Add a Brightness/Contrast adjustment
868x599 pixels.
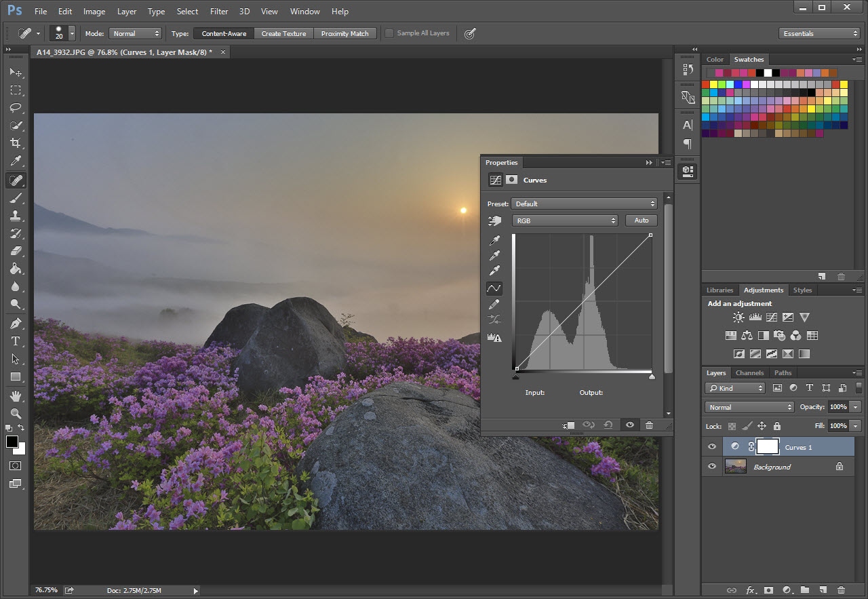point(738,317)
